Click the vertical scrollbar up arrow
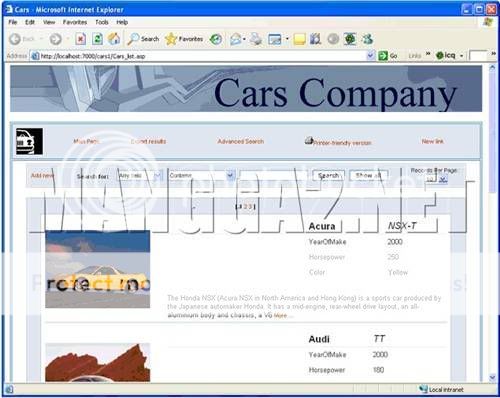The width and height of the screenshot is (500, 398). pos(492,68)
